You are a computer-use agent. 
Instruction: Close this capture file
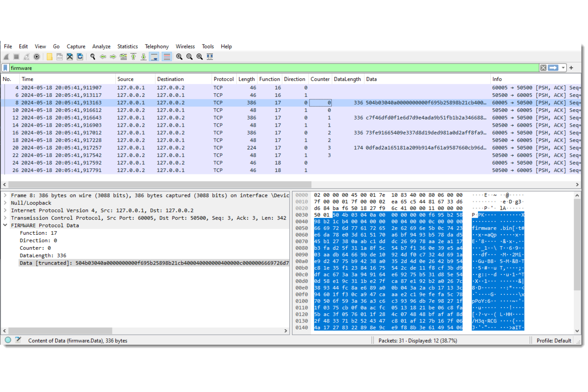click(70, 57)
